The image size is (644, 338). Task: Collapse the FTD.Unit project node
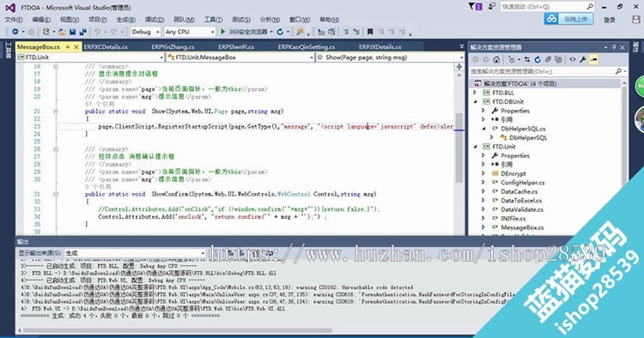pos(475,147)
